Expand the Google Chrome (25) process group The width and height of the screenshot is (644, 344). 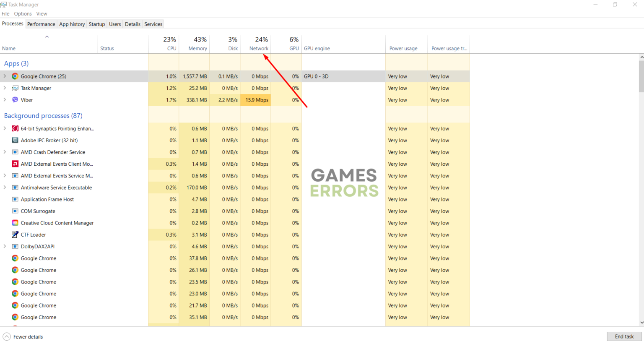pos(5,76)
